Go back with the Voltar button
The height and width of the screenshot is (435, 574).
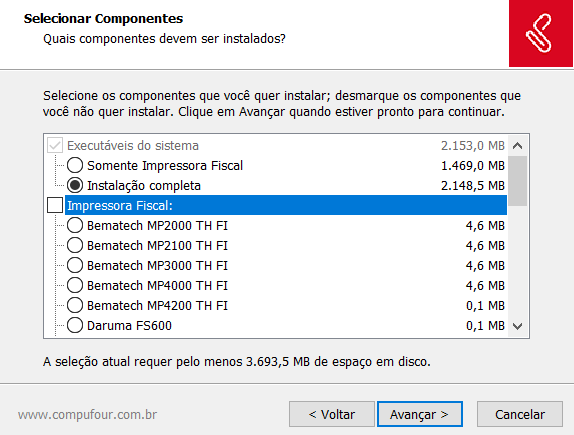pos(332,414)
